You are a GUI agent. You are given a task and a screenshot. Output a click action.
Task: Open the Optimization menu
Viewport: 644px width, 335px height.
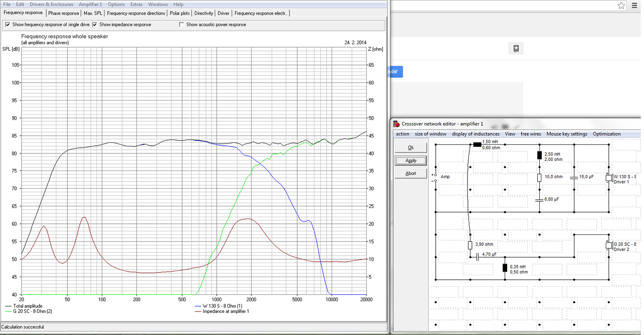[x=607, y=134]
